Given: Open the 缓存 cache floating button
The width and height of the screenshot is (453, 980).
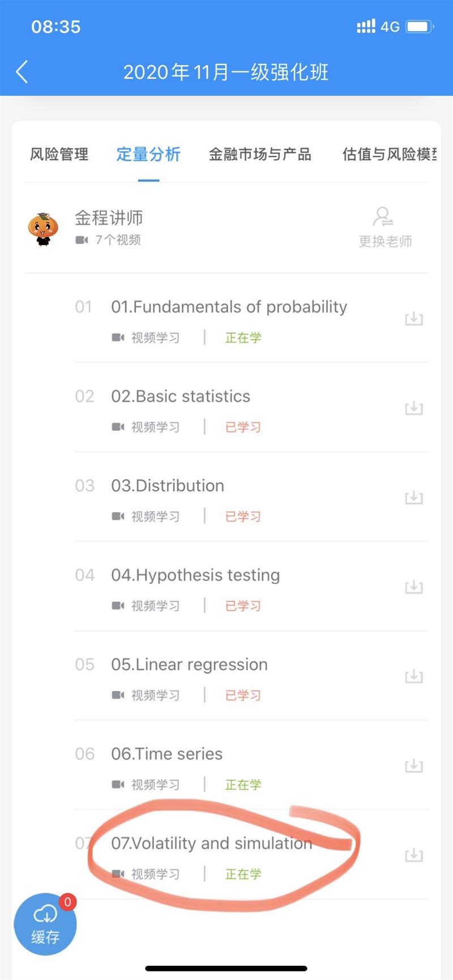Looking at the screenshot, I should point(45,924).
